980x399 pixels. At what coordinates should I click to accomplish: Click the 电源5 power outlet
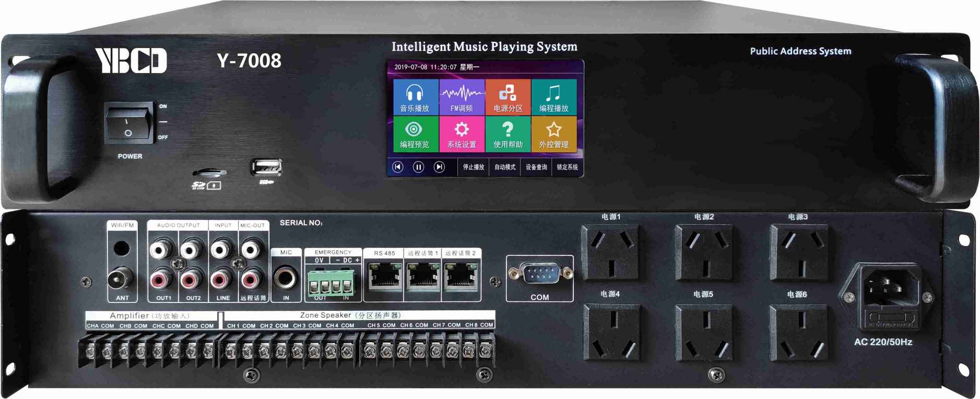click(704, 332)
